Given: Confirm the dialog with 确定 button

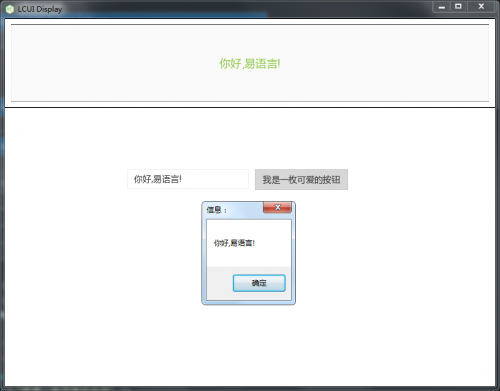Looking at the screenshot, I should click(x=259, y=283).
